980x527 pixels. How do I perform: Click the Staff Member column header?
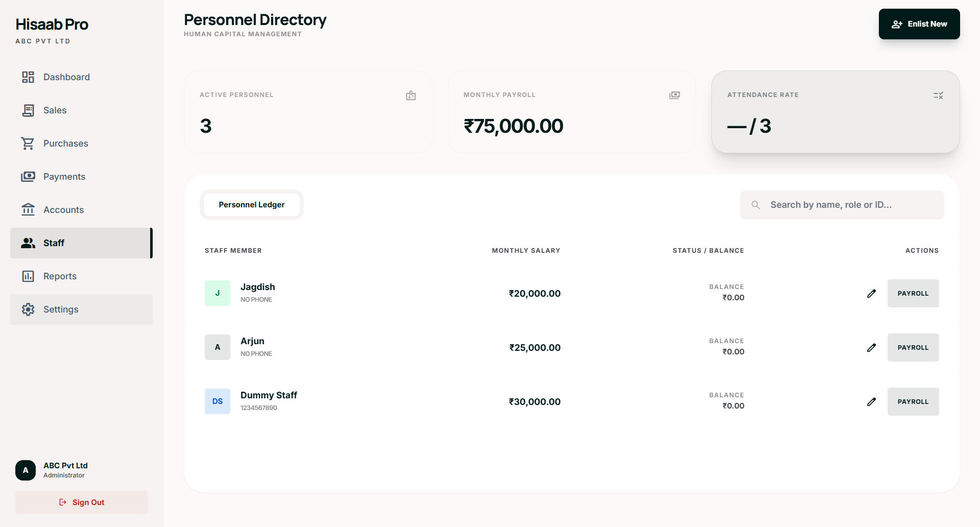click(x=233, y=251)
